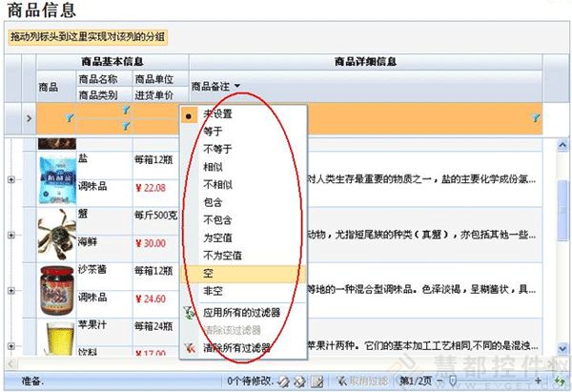Choose 等于 from the filter menu
Image resolution: width=572 pixels, height=392 pixels.
pos(214,132)
